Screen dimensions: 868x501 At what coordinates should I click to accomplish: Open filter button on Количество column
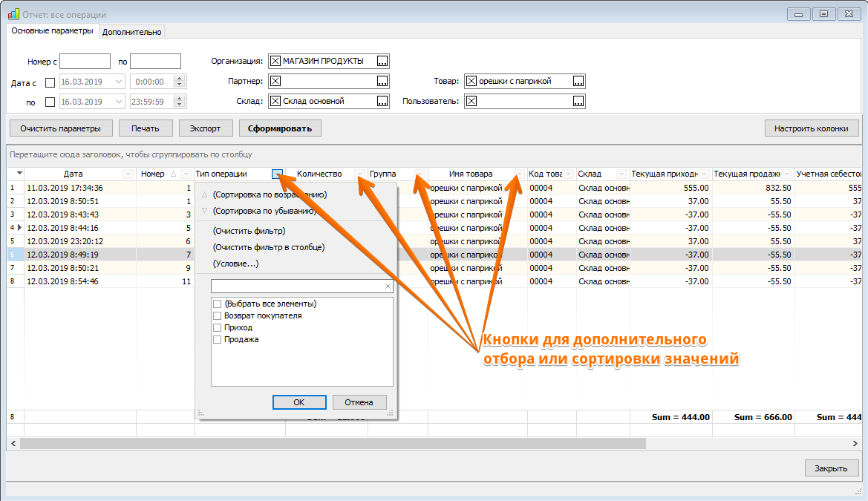pos(360,174)
